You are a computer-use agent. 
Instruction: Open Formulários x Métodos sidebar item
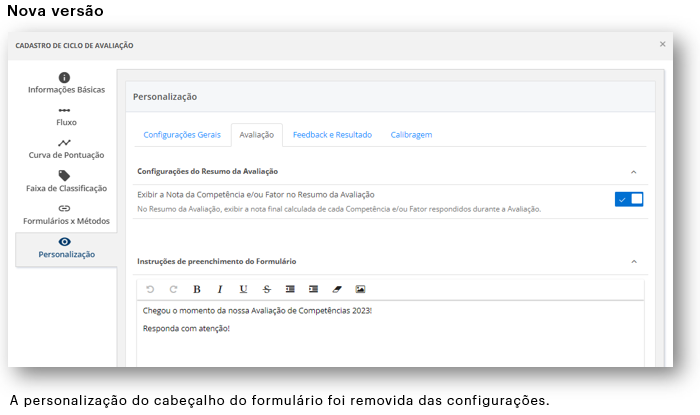point(66,214)
